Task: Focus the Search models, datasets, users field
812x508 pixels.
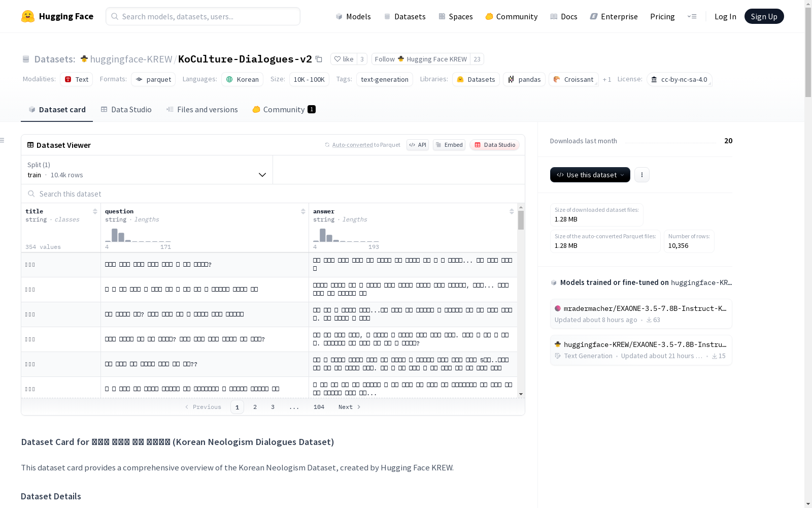Action: [203, 16]
